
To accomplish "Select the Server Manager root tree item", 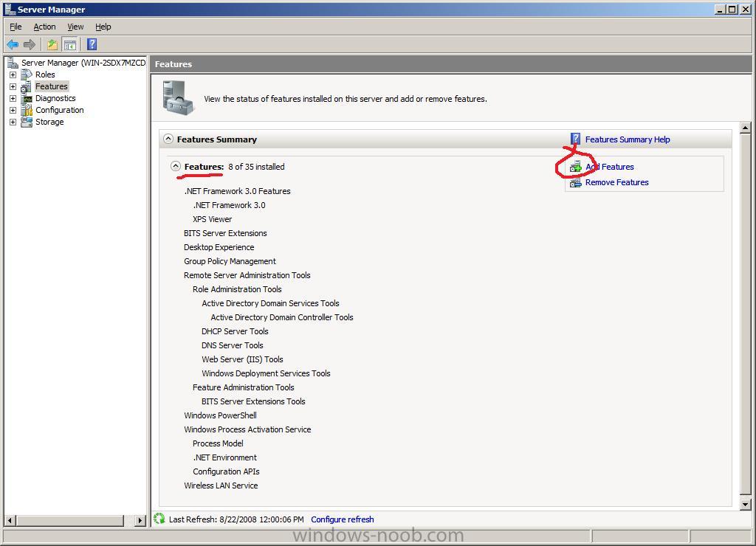I will (83, 63).
